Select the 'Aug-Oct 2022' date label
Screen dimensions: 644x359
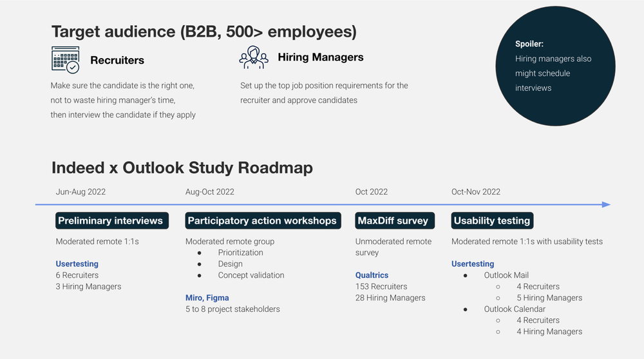pos(210,191)
